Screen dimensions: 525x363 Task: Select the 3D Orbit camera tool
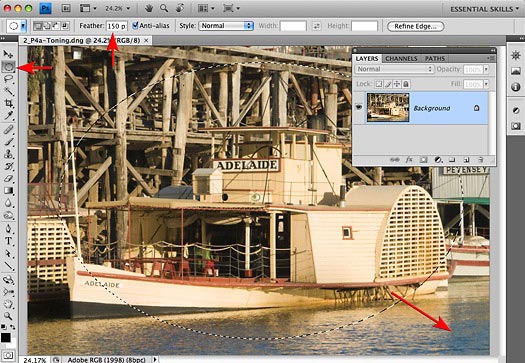[x=8, y=292]
